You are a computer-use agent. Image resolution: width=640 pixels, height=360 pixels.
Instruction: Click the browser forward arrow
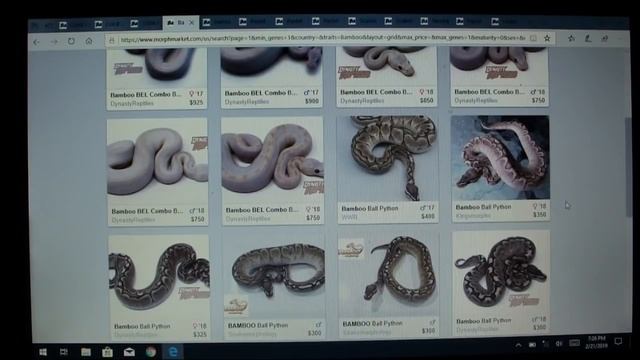[54, 42]
